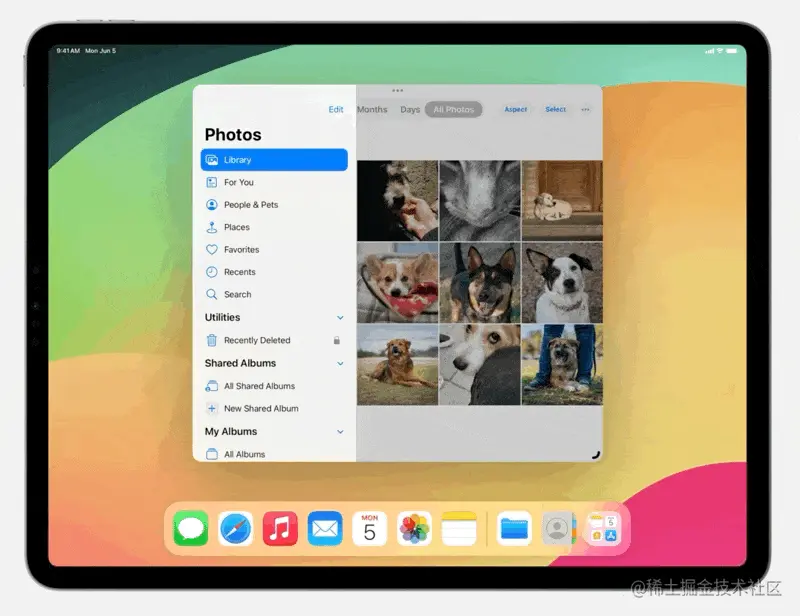This screenshot has height=616, width=800.
Task: Open the brown dog lying on grass photo
Action: coord(397,365)
